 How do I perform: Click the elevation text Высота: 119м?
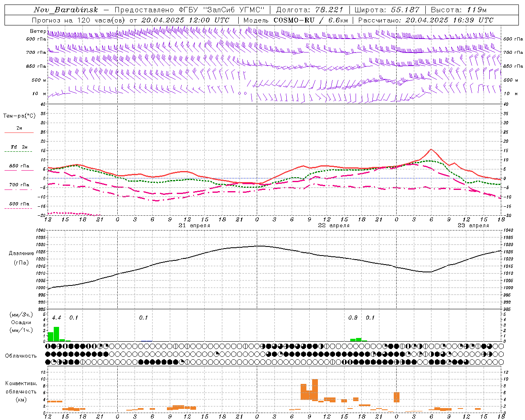click(459, 10)
